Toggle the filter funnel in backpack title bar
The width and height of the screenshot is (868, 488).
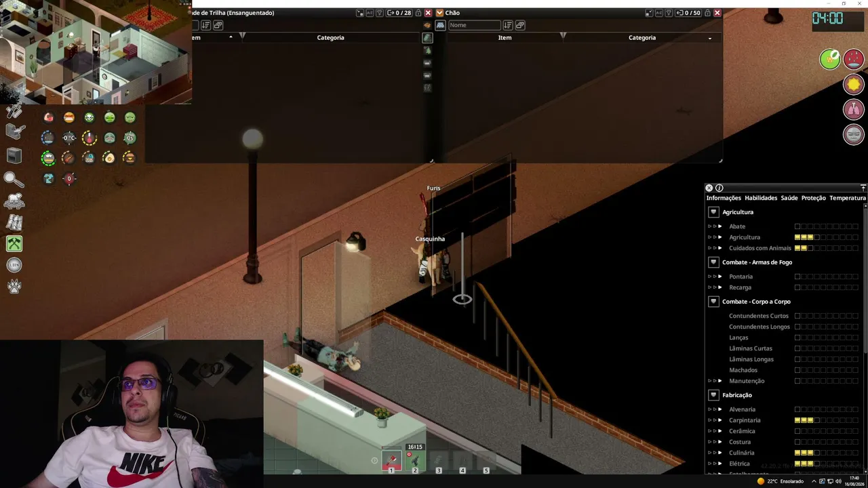click(380, 13)
